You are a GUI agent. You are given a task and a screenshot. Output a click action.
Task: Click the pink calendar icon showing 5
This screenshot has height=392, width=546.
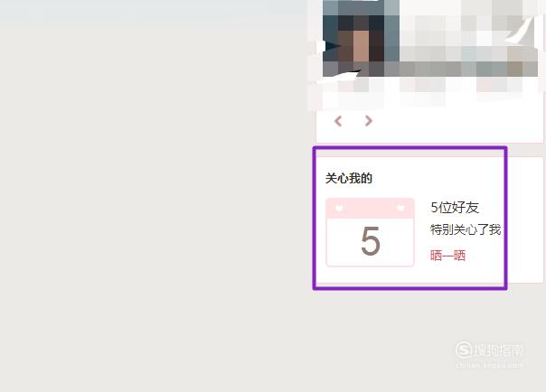(x=370, y=232)
